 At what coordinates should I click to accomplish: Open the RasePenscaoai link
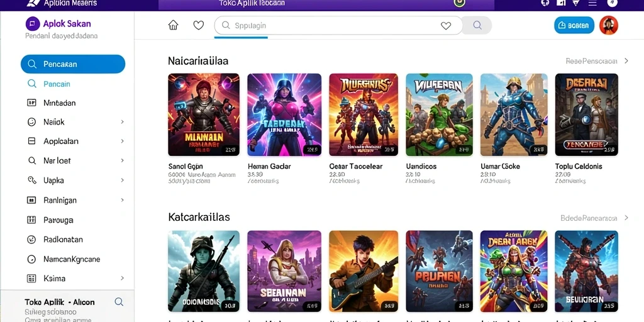coord(591,61)
